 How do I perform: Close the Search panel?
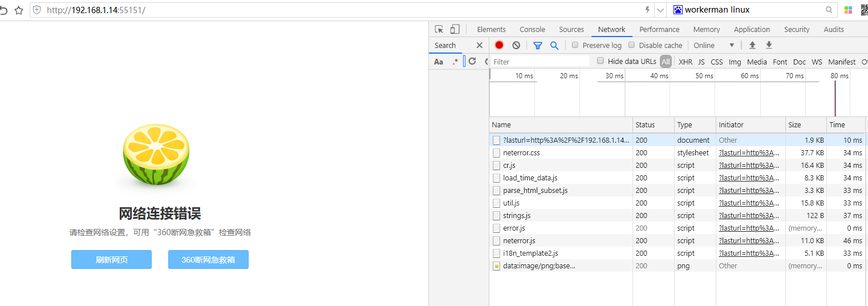tap(479, 45)
